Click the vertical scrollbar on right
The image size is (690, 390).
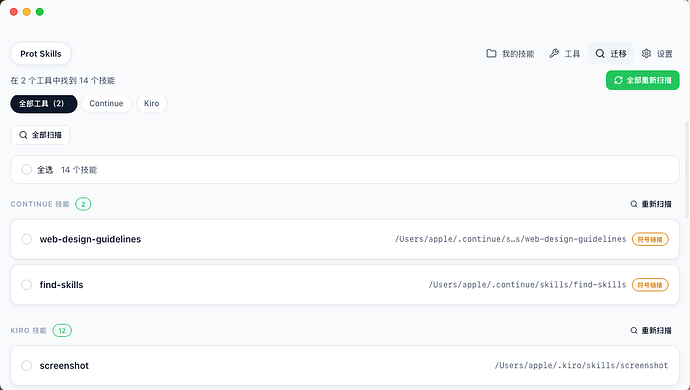(x=686, y=169)
